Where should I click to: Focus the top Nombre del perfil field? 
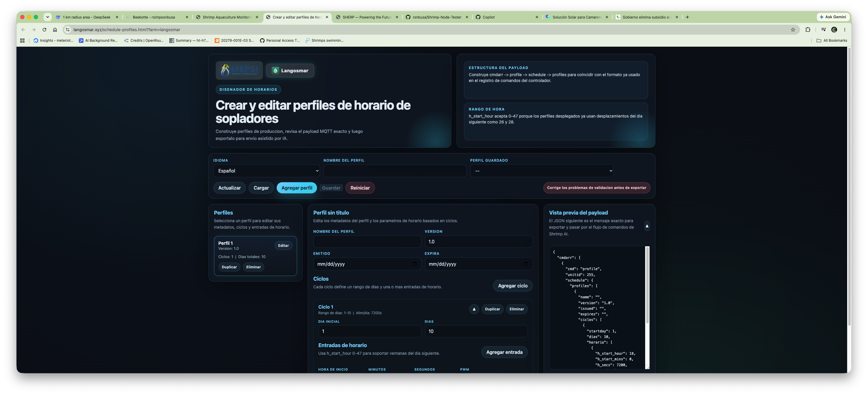pos(395,171)
